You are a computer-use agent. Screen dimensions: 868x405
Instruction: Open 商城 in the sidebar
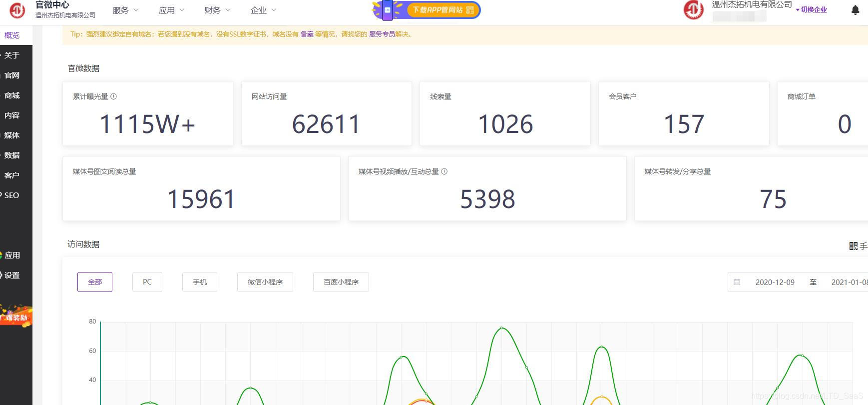16,95
